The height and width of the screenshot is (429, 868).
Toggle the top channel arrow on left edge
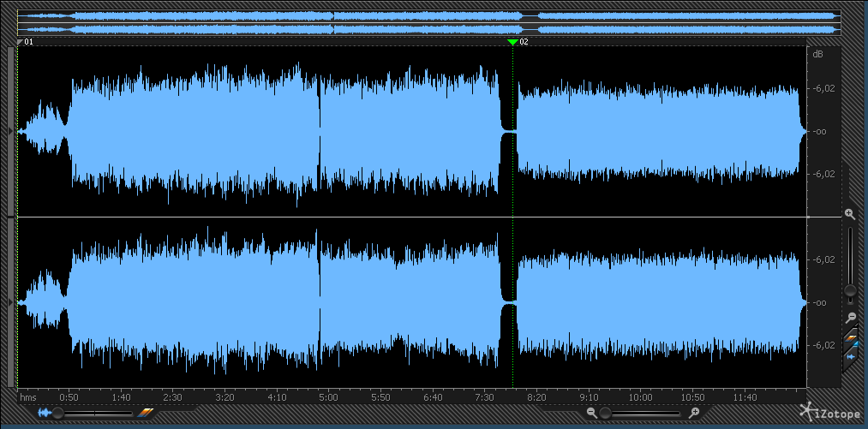click(x=10, y=131)
